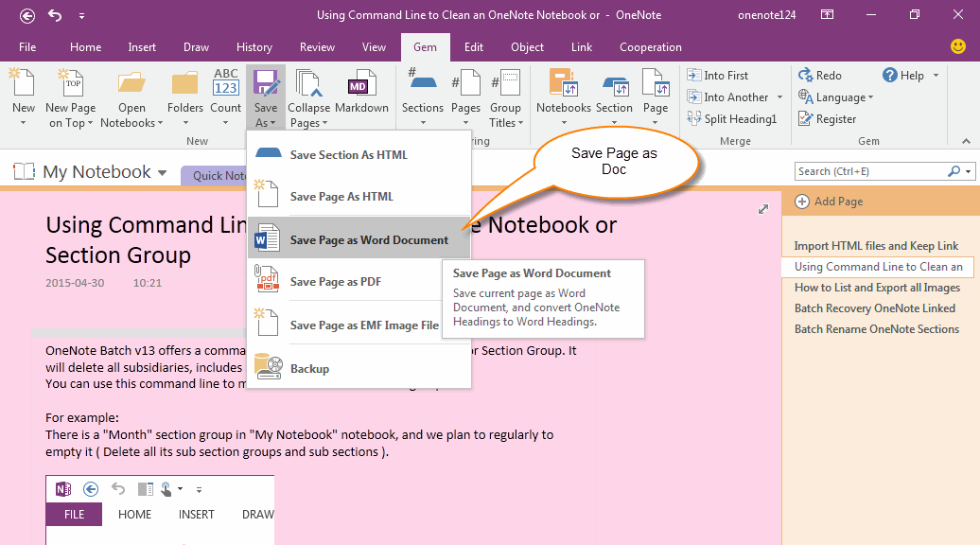Click in the Search (Ctrl+E) box
The width and height of the screenshot is (980, 545).
point(870,171)
